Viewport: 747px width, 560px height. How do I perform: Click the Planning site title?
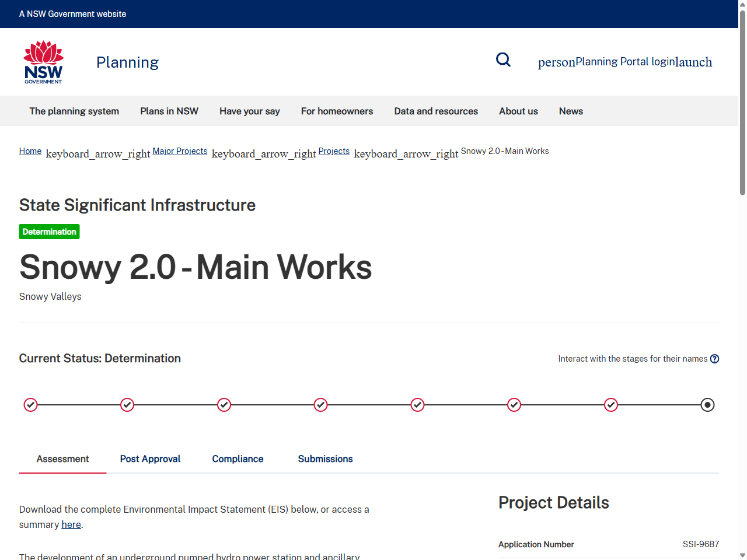[x=127, y=62]
